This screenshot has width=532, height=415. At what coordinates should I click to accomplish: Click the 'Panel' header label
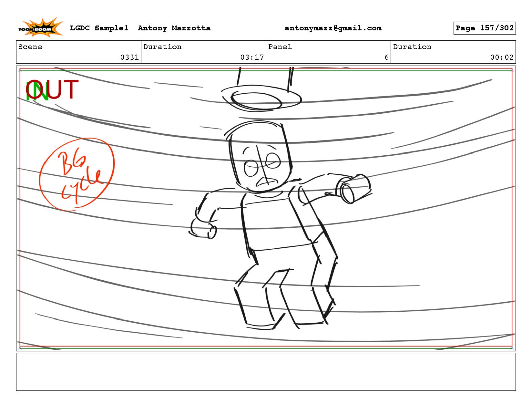pos(280,47)
